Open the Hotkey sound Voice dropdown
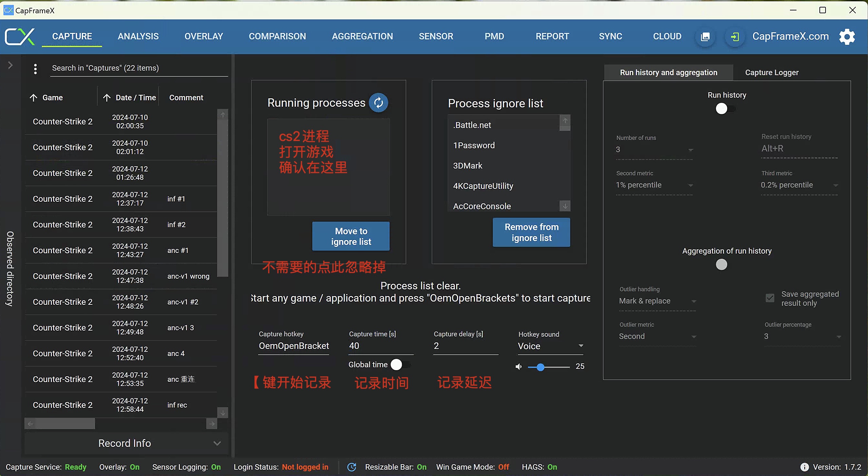The width and height of the screenshot is (868, 476). [x=550, y=346]
